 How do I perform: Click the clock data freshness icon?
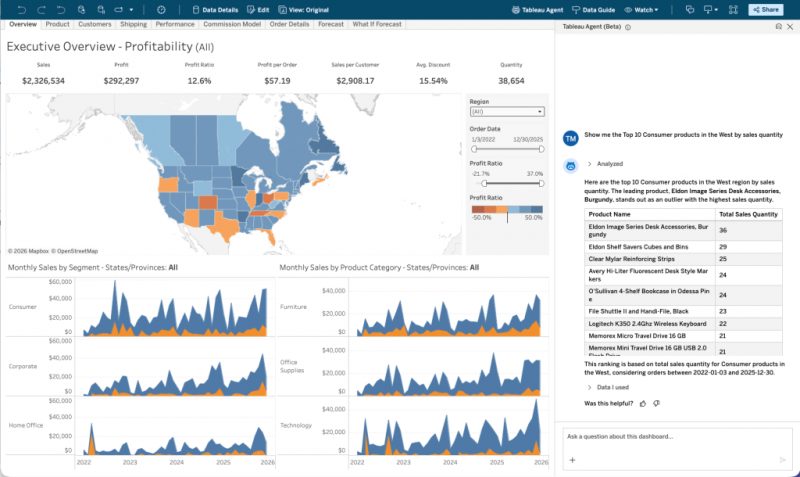click(x=161, y=10)
